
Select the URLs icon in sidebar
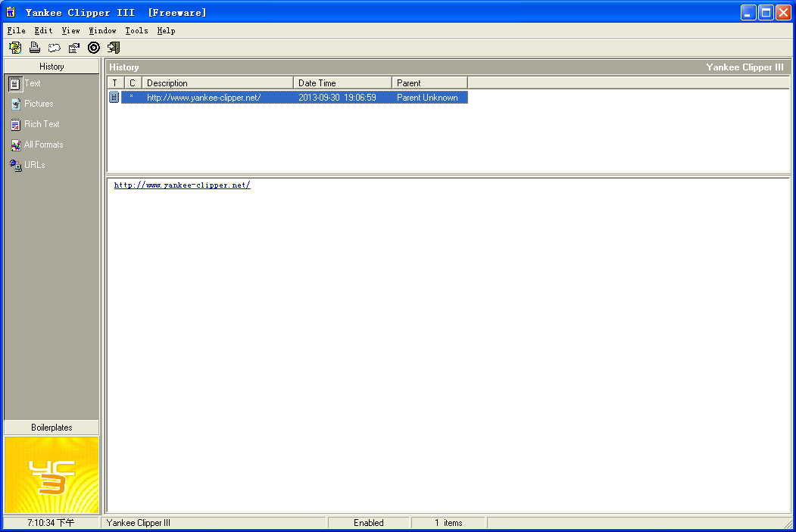16,165
